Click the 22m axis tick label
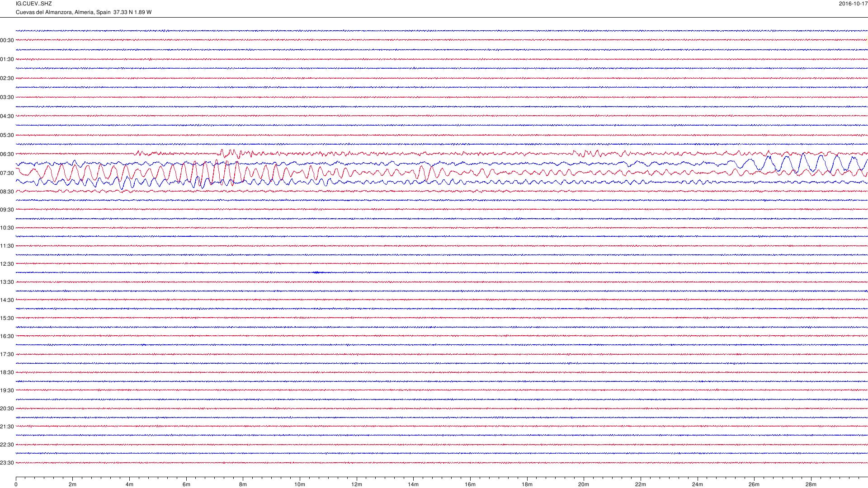The width and height of the screenshot is (868, 488). [x=641, y=484]
